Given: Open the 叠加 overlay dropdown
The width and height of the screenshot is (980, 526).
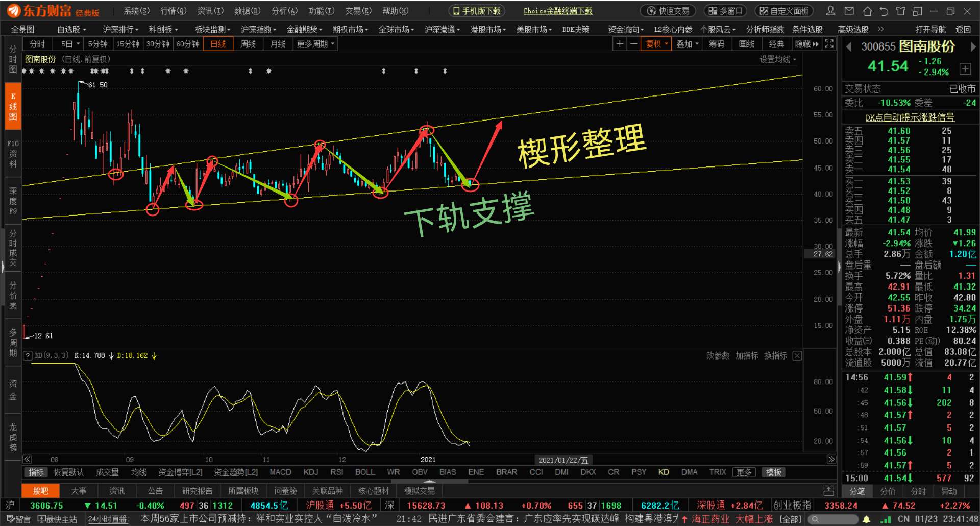Looking at the screenshot, I should [x=687, y=44].
